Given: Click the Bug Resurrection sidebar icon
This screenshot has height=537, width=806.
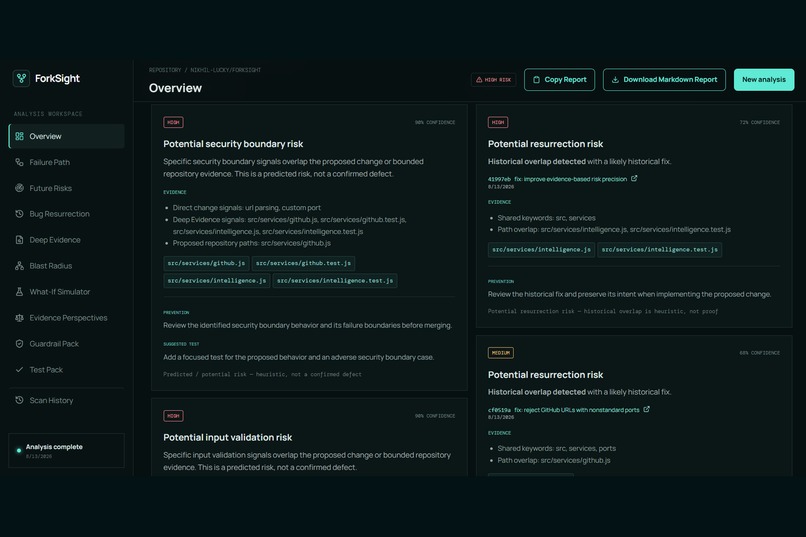Looking at the screenshot, I should pos(20,214).
